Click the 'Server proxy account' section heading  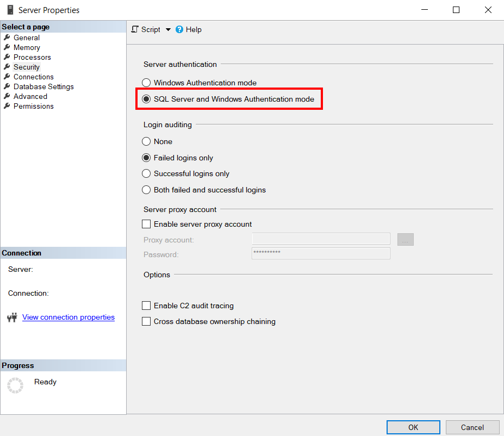coord(179,209)
